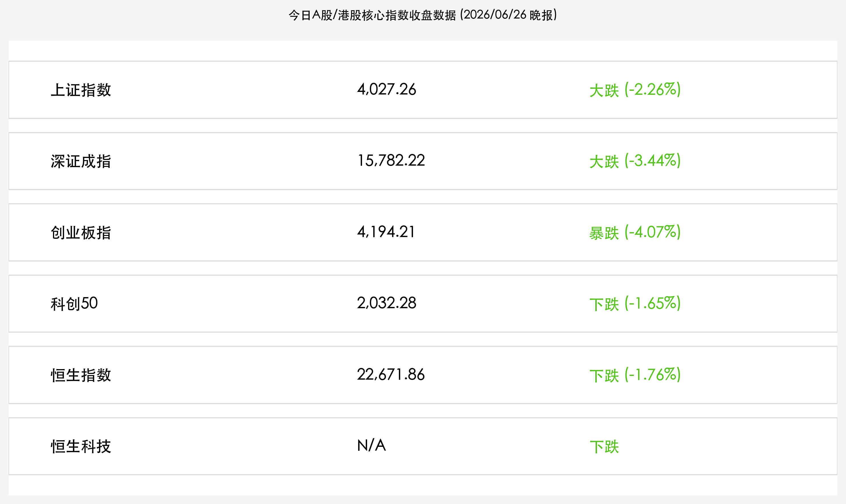Click the 2,032.28 value
This screenshot has height=504, width=846.
(387, 303)
